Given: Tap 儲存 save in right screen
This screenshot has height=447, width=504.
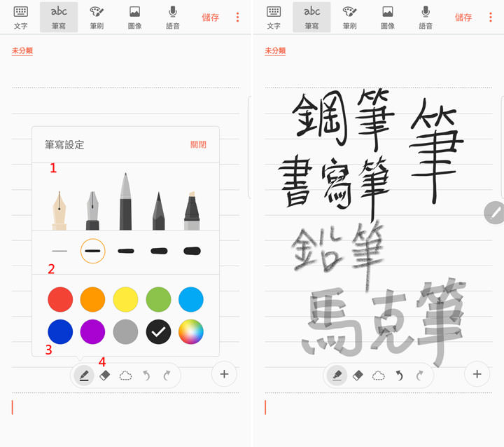Looking at the screenshot, I should coord(463,18).
